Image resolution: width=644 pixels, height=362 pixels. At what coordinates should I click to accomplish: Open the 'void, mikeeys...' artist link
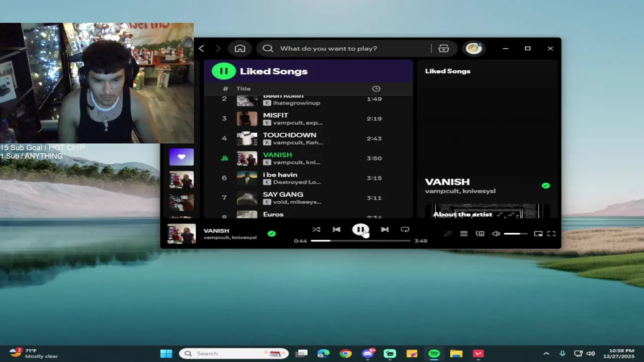297,202
